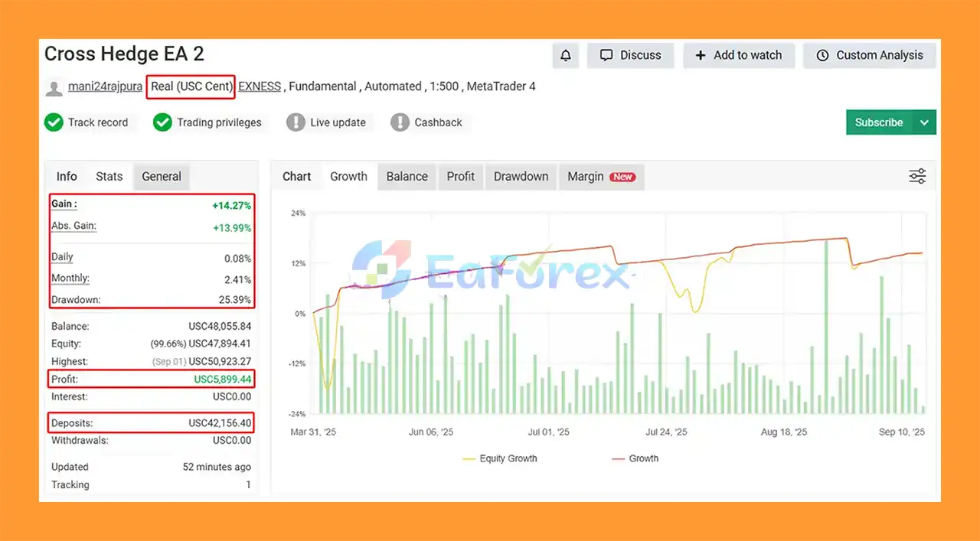The image size is (980, 541).
Task: Select the Drawdown chart tab
Action: pyautogui.click(x=521, y=176)
